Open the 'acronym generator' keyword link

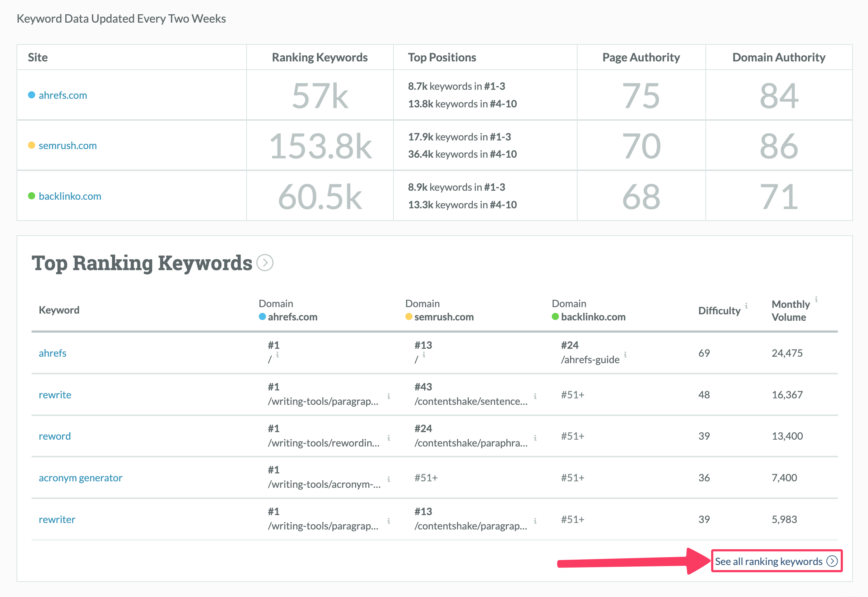click(x=80, y=478)
